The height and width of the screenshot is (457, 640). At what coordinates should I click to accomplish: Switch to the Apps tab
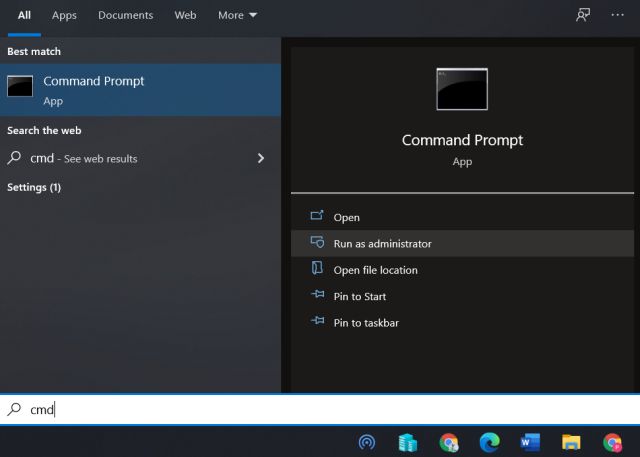[x=64, y=15]
